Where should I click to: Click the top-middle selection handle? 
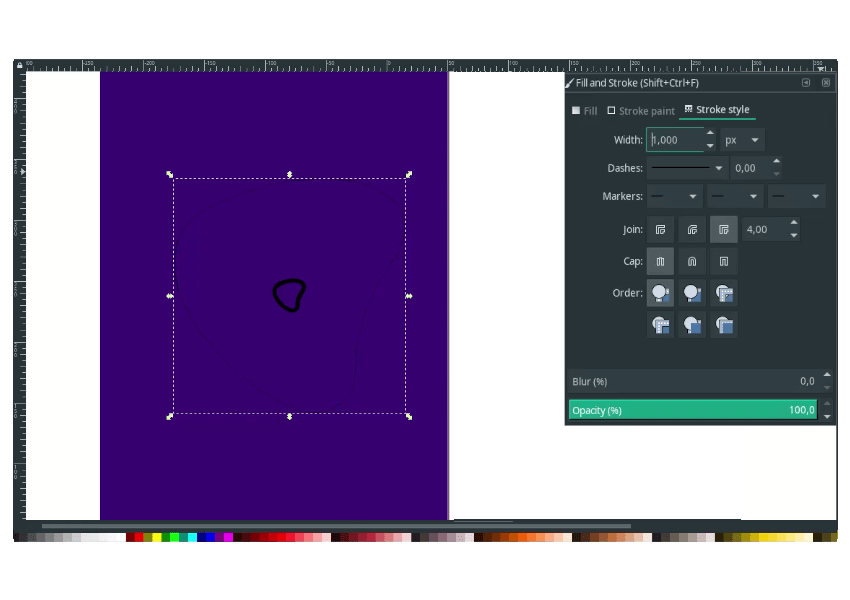[289, 175]
